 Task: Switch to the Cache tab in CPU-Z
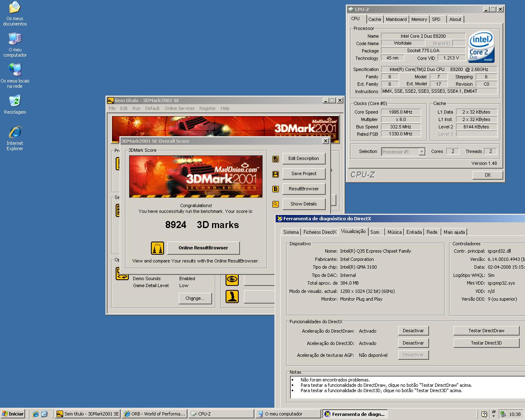click(x=374, y=19)
